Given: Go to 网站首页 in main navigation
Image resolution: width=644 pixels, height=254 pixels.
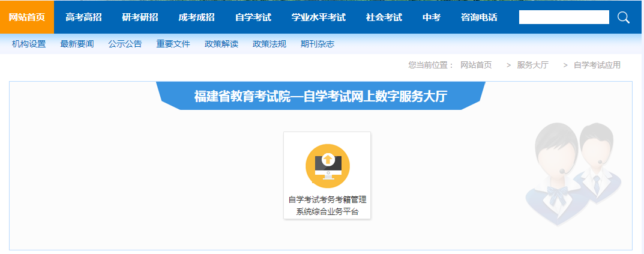Looking at the screenshot, I should 26,17.
